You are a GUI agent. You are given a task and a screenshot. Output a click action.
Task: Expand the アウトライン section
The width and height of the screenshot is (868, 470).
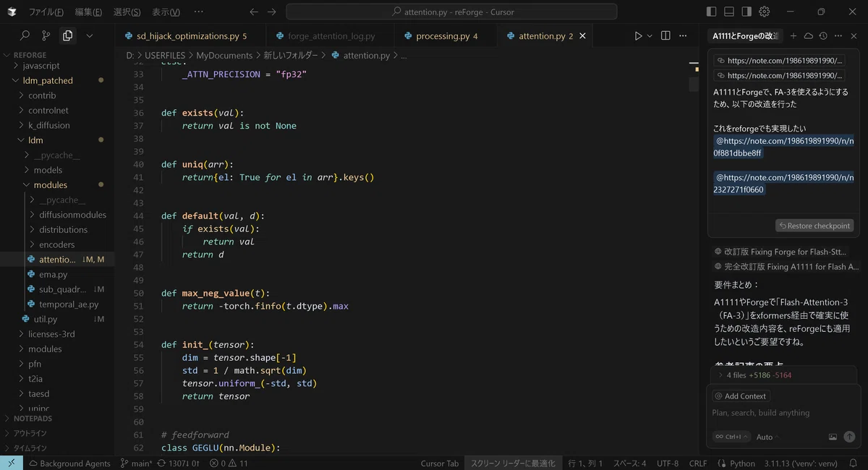57,433
